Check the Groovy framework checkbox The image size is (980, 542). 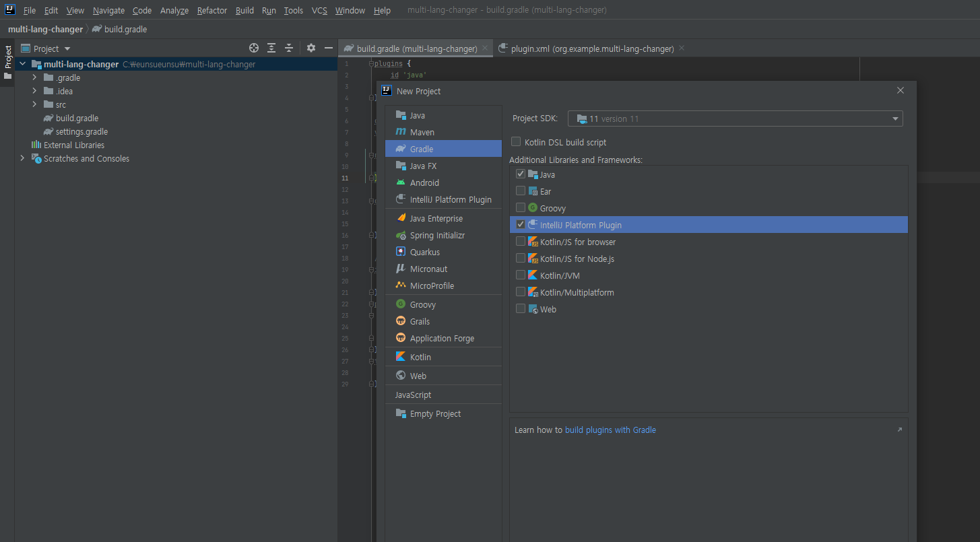(520, 207)
